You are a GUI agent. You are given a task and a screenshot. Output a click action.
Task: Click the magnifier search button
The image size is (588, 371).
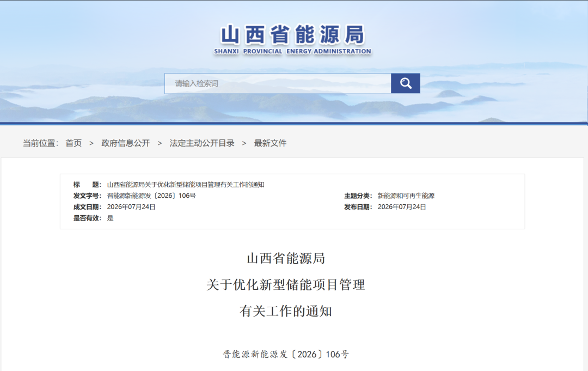click(x=406, y=83)
